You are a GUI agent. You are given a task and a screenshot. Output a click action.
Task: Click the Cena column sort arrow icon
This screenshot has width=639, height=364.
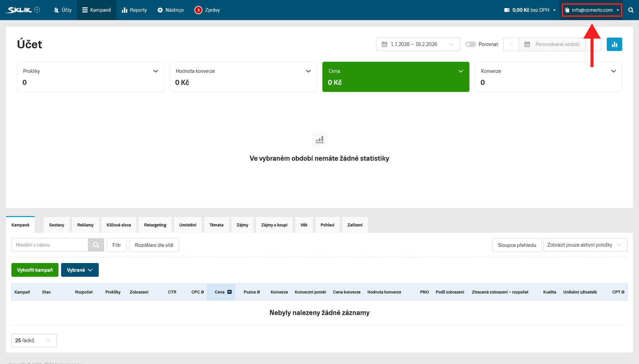pos(230,292)
